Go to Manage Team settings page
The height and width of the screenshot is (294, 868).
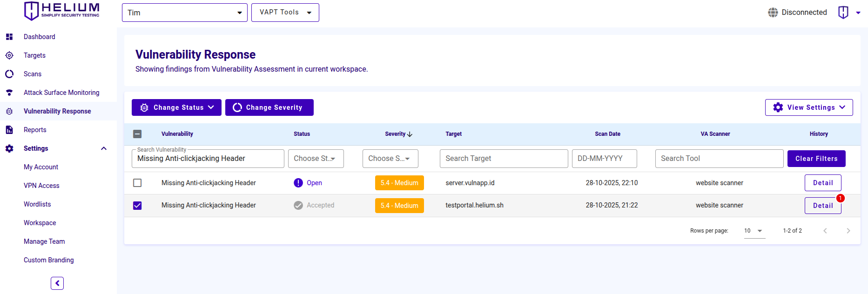click(x=44, y=241)
